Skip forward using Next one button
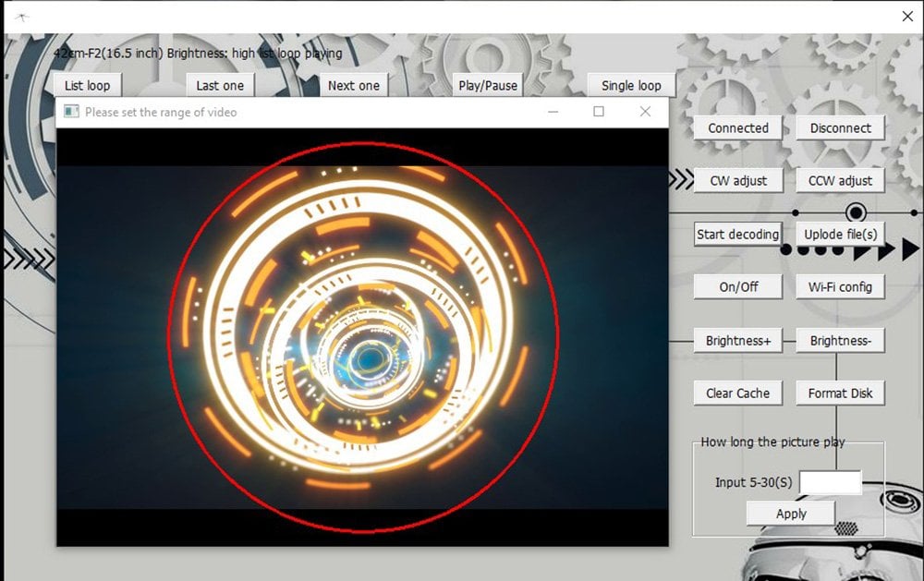924x581 pixels. (354, 86)
